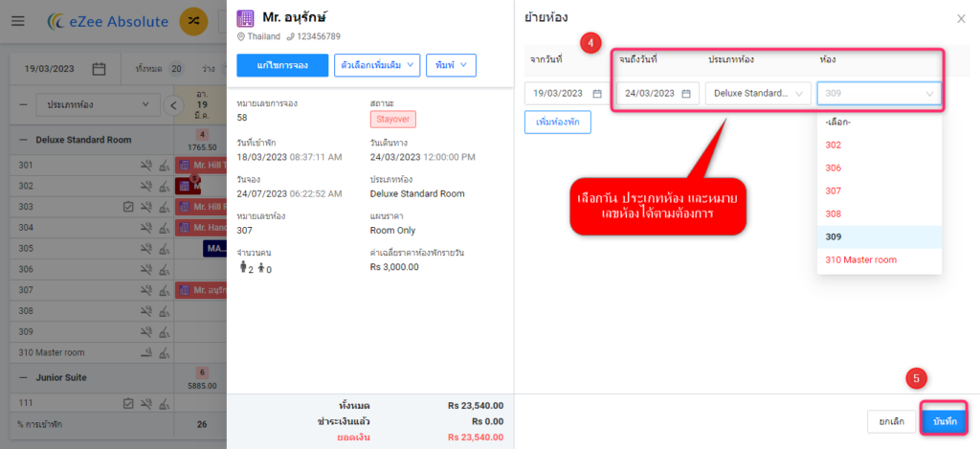Select room 309 from the dropdown list
This screenshot has width=980, height=449.
880,237
